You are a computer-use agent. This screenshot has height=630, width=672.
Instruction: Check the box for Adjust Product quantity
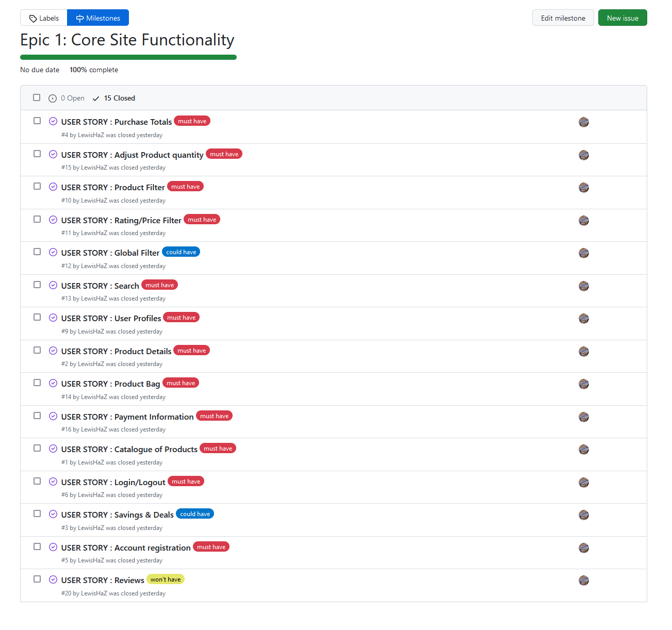[x=37, y=154]
